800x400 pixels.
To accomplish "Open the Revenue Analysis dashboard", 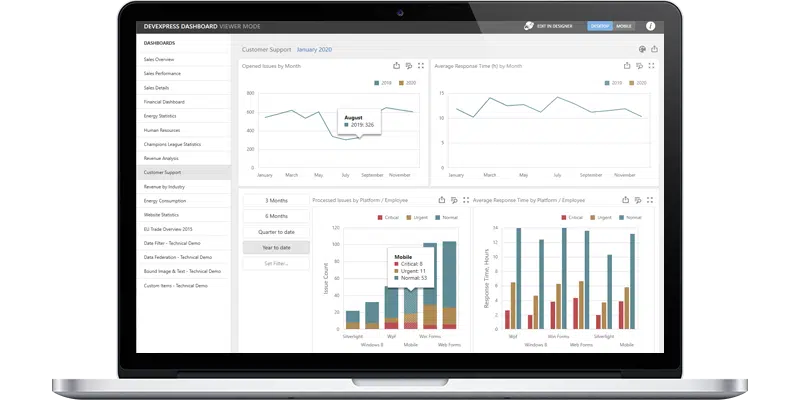I will 184,158.
